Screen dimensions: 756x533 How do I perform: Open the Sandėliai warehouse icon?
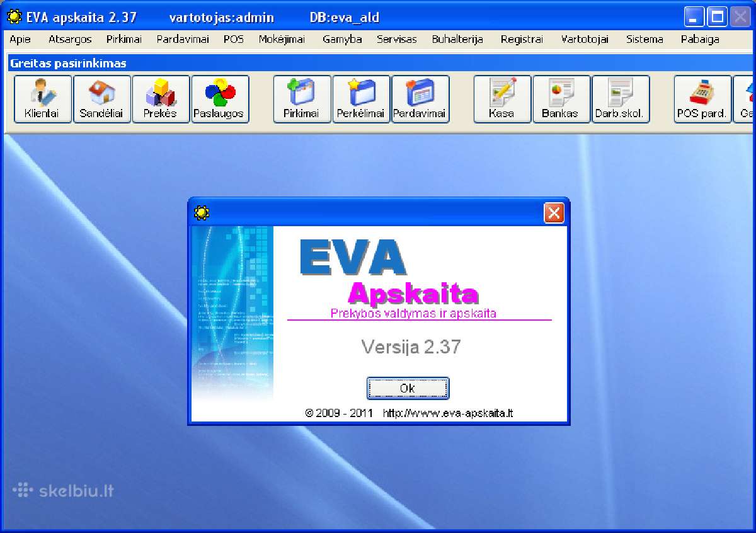coord(101,99)
